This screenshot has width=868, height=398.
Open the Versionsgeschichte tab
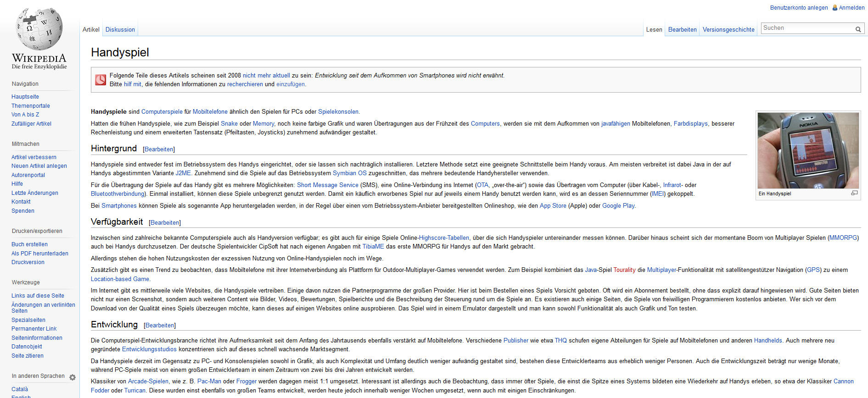click(728, 30)
